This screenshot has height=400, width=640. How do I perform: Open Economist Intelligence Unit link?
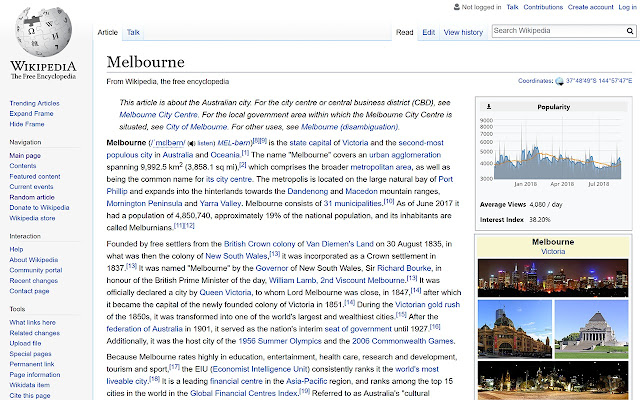[260, 369]
